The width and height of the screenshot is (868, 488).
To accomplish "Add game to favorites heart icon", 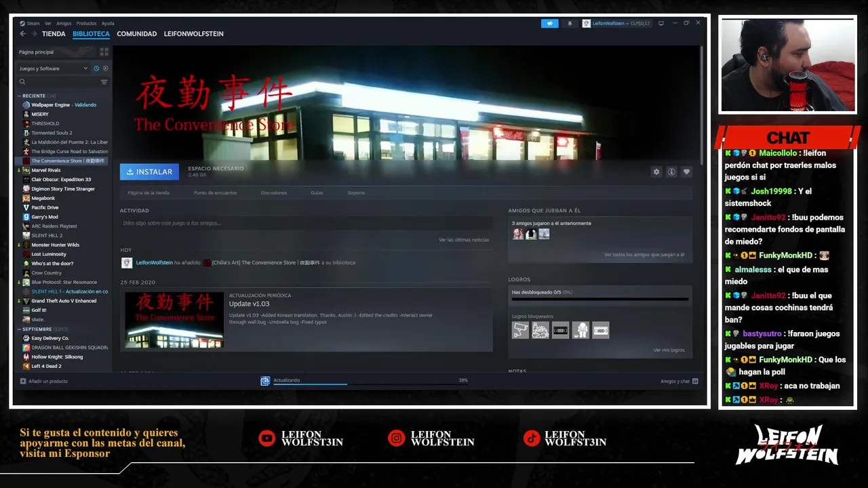I will coord(686,172).
